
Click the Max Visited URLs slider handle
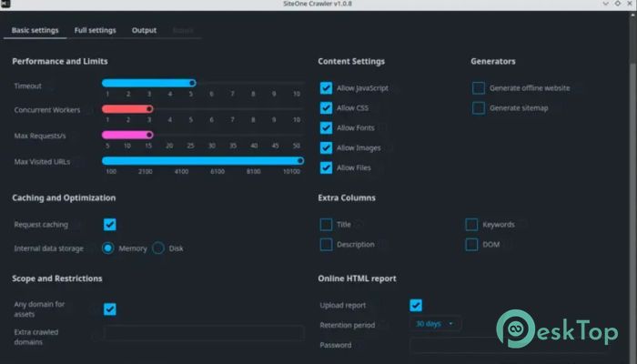pos(299,161)
